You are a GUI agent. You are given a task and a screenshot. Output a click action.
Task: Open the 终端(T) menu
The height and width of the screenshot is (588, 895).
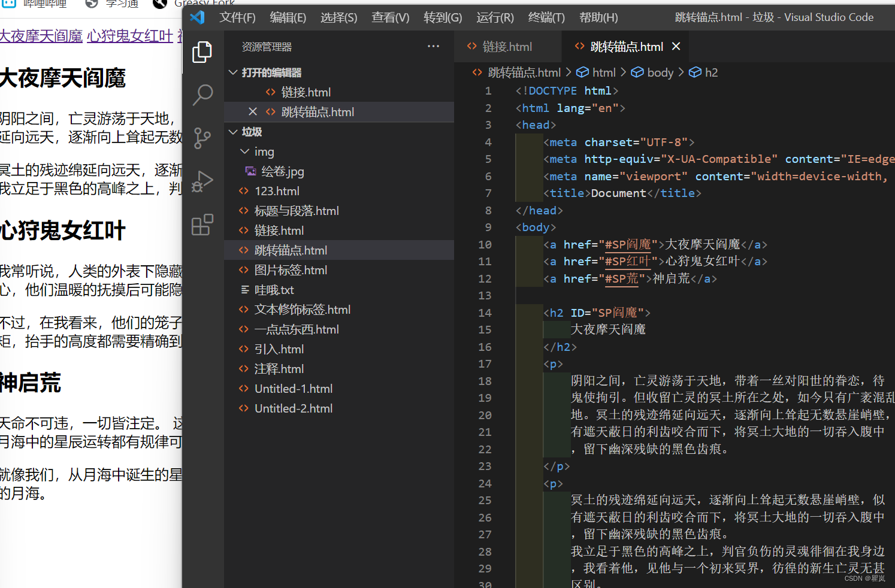click(x=546, y=17)
